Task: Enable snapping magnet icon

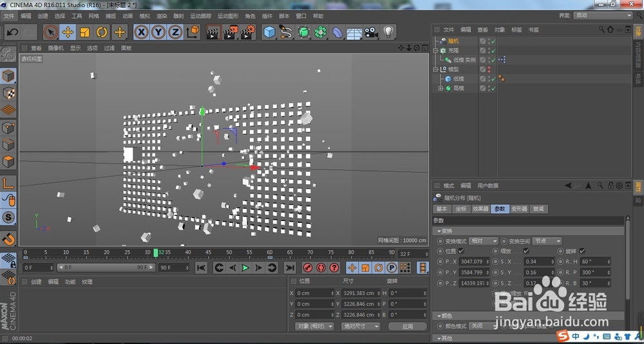Action: point(8,238)
